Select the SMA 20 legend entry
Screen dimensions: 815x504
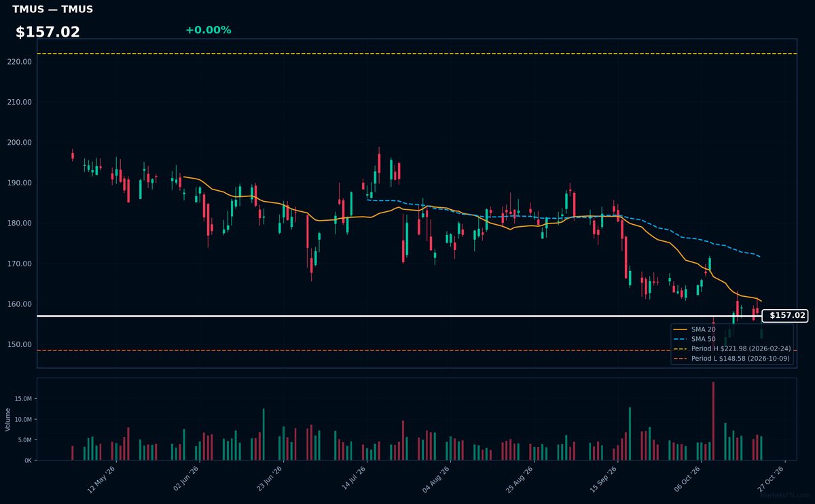(695, 329)
